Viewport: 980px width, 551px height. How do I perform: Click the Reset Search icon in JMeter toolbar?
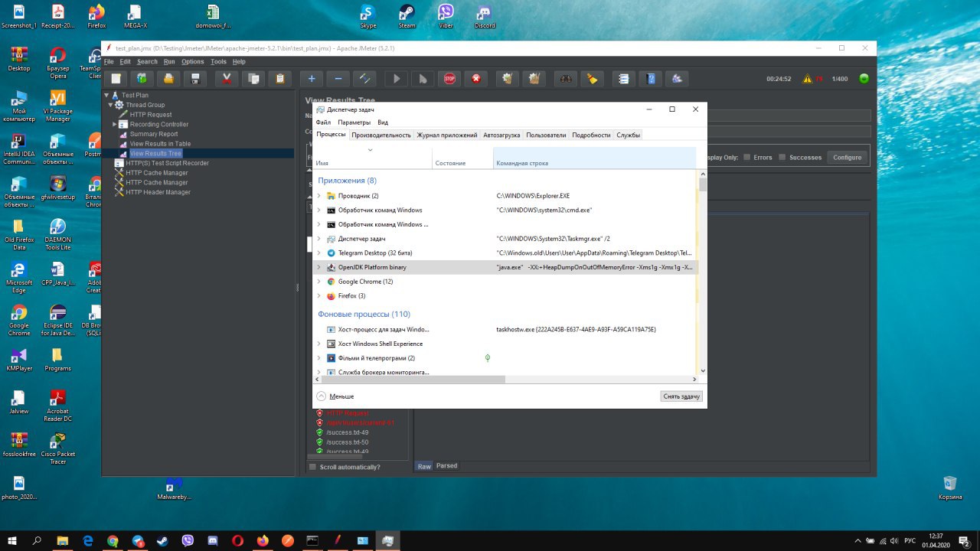(x=591, y=78)
